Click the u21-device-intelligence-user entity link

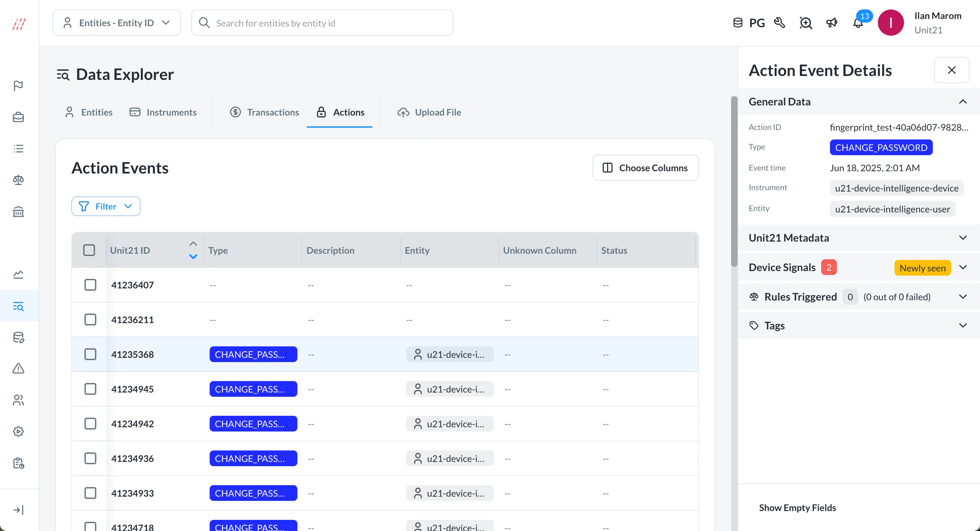pos(892,209)
